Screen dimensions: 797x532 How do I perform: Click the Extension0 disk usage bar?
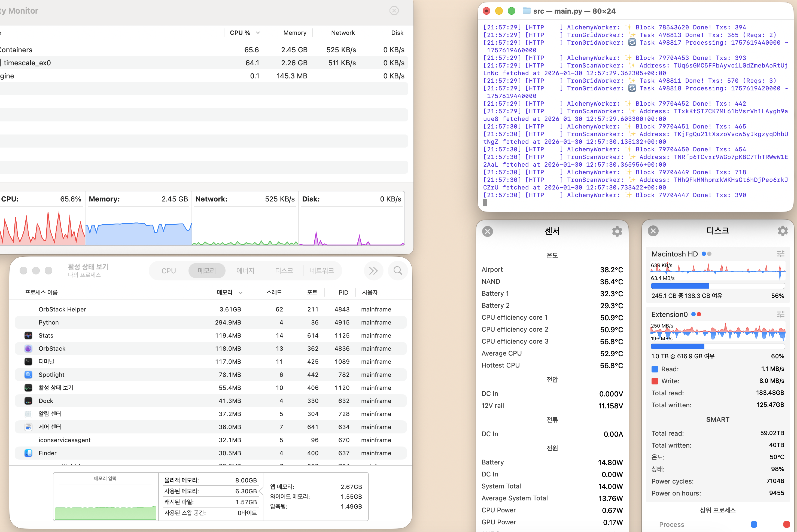pyautogui.click(x=717, y=346)
